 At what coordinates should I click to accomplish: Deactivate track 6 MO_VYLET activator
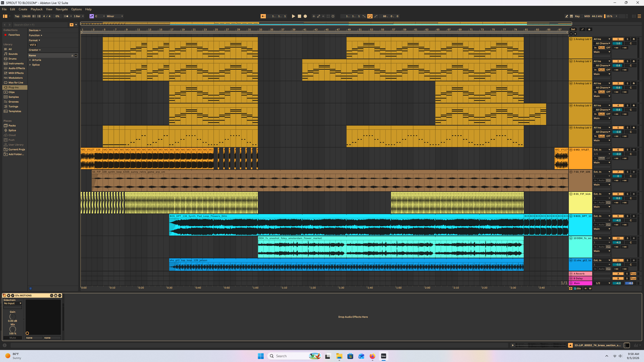(x=618, y=150)
